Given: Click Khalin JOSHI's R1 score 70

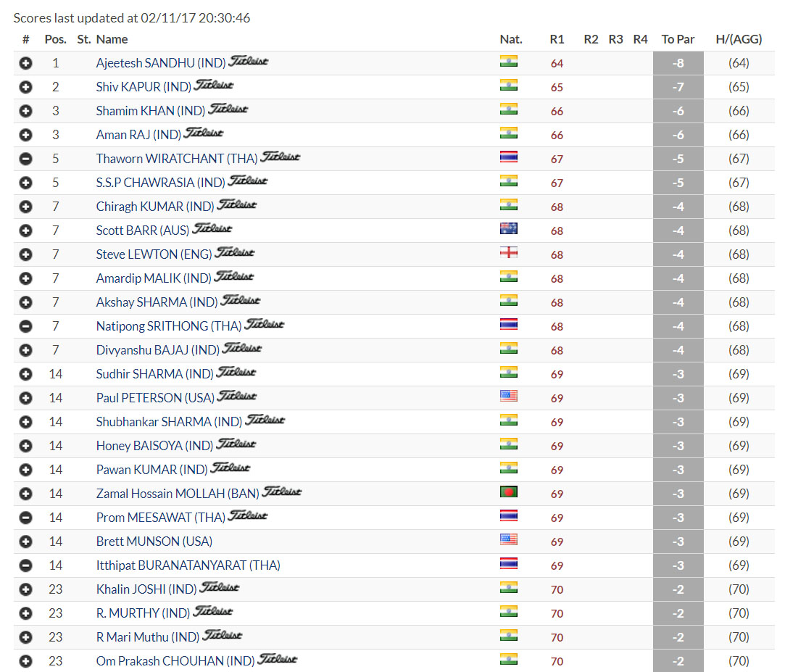Looking at the screenshot, I should click(x=557, y=589).
